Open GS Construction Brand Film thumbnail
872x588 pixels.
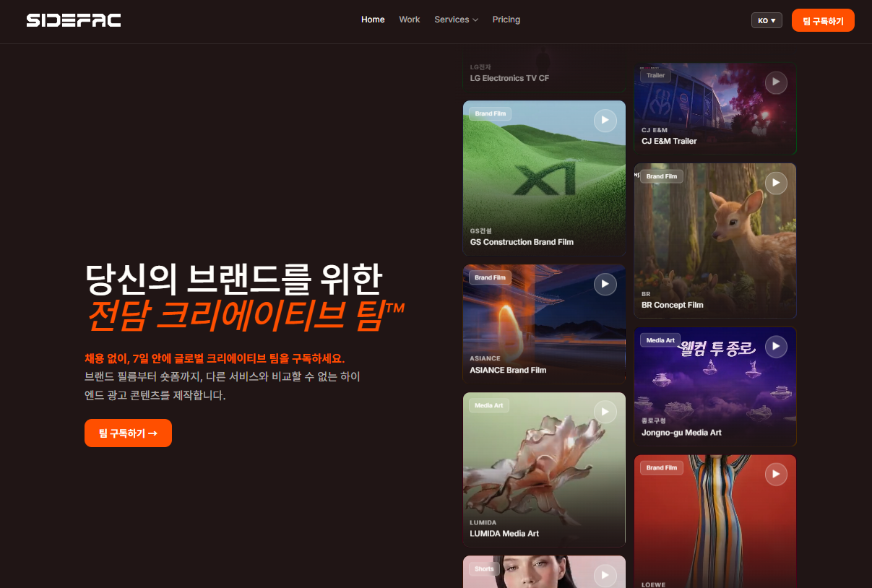coord(544,178)
